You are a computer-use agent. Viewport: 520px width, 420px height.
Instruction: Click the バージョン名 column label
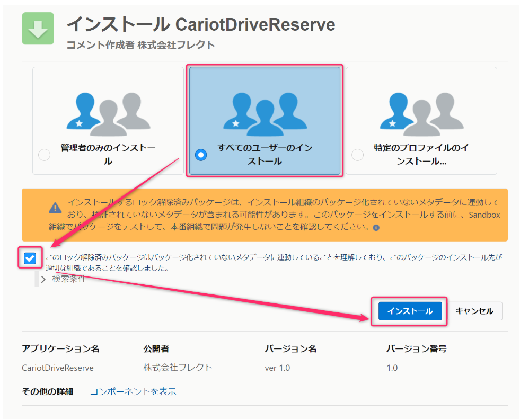click(x=290, y=349)
